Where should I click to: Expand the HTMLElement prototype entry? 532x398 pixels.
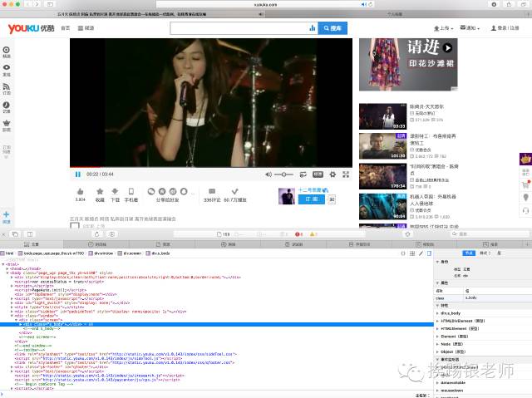click(437, 328)
